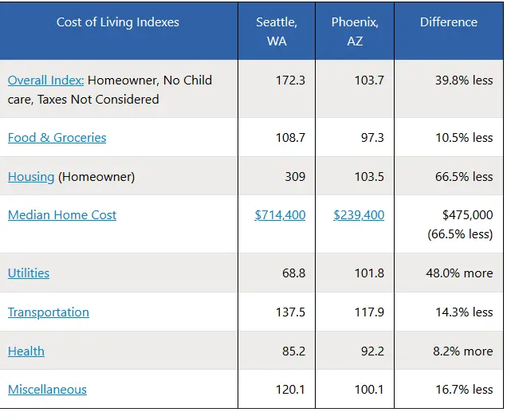The height and width of the screenshot is (420, 511).
Task: Click Seattle's overall index value 172.3
Action: pyautogui.click(x=290, y=80)
